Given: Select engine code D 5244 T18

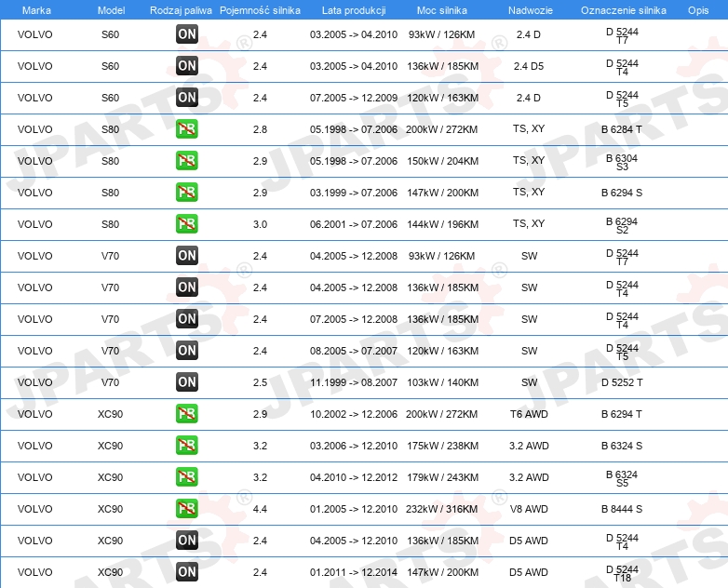Looking at the screenshot, I should [x=622, y=573].
